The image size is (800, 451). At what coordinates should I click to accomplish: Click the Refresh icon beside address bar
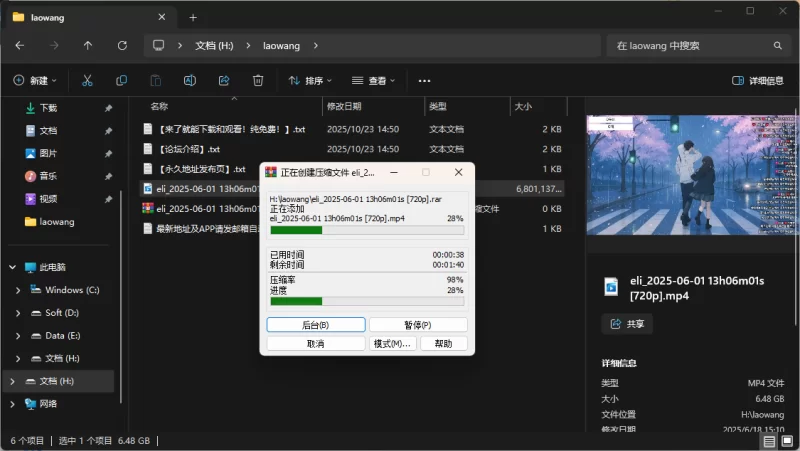click(x=122, y=45)
